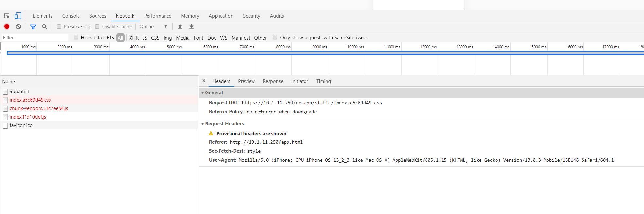Image resolution: width=644 pixels, height=214 pixels.
Task: Click the app.html file icon
Action: pyautogui.click(x=5, y=91)
